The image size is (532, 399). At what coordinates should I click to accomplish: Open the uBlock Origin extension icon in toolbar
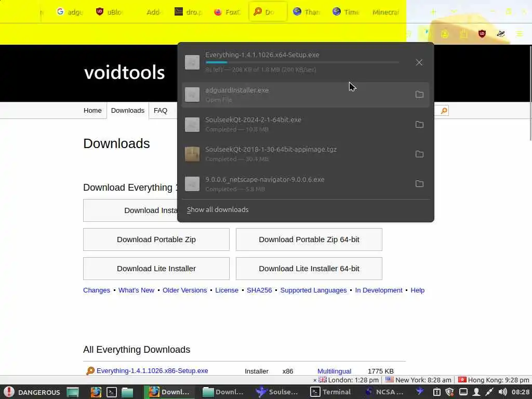coord(482,34)
